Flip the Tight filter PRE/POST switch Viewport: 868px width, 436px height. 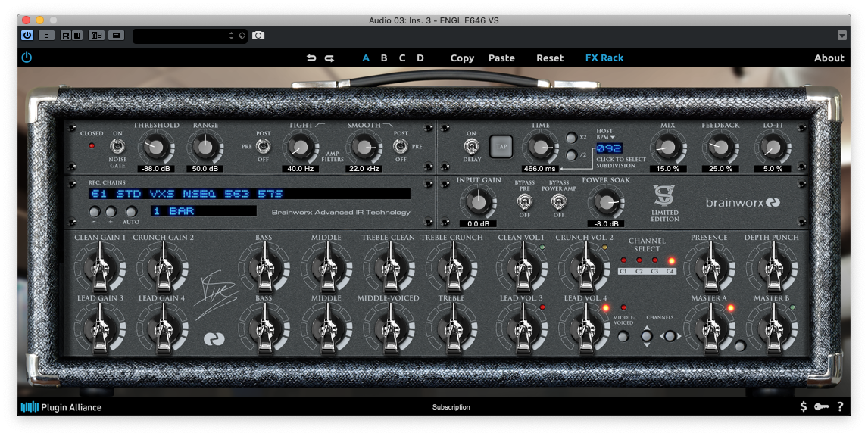pos(264,147)
